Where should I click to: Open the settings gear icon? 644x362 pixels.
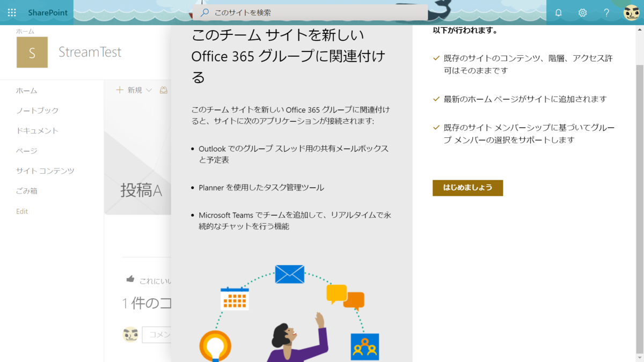point(582,12)
